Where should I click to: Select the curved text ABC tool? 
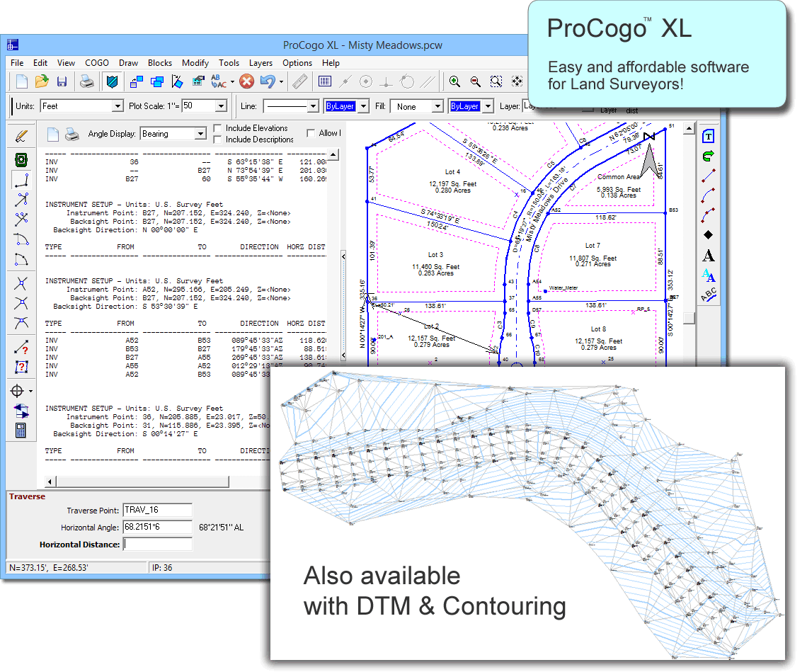(x=708, y=296)
